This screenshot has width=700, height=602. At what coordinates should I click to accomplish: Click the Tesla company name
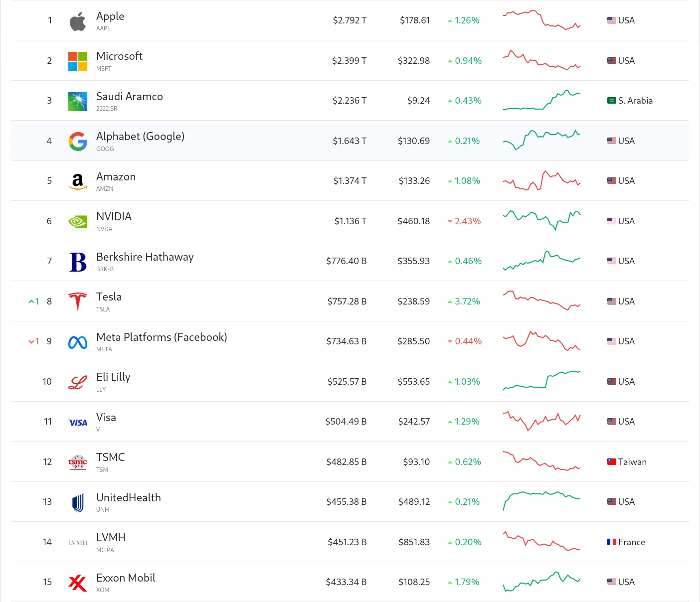tap(109, 297)
